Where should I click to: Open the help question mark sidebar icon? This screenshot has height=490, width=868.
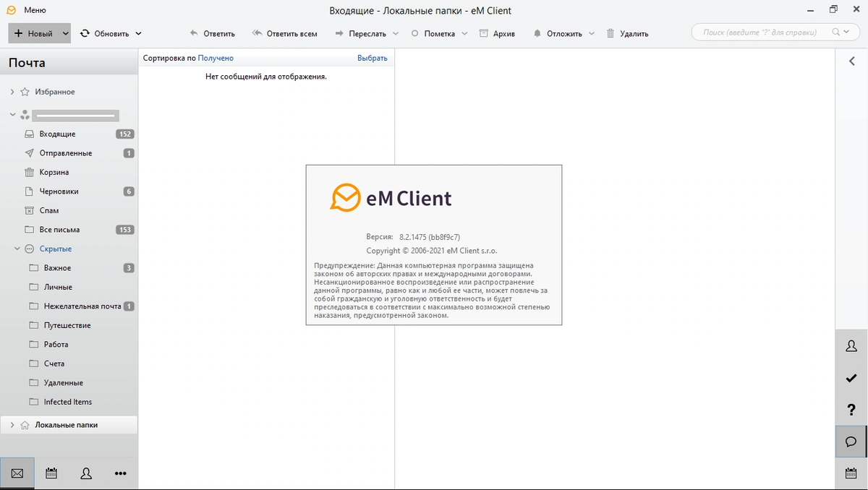tap(851, 410)
